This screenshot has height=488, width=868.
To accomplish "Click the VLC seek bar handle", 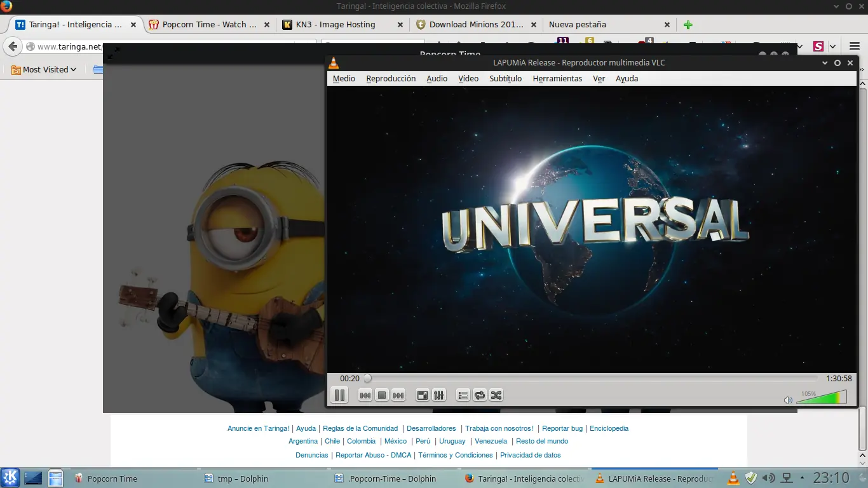I will 367,379.
